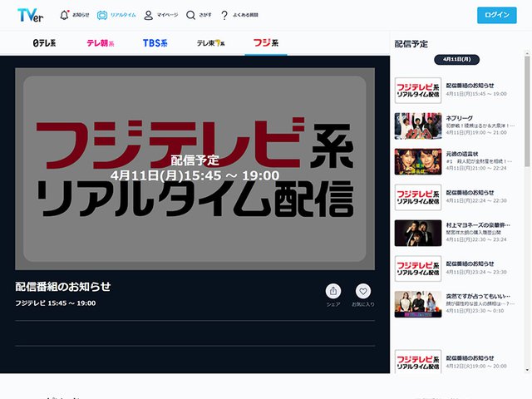Switch to 日テレ系 tab
The width and height of the screenshot is (532, 399).
(44, 42)
